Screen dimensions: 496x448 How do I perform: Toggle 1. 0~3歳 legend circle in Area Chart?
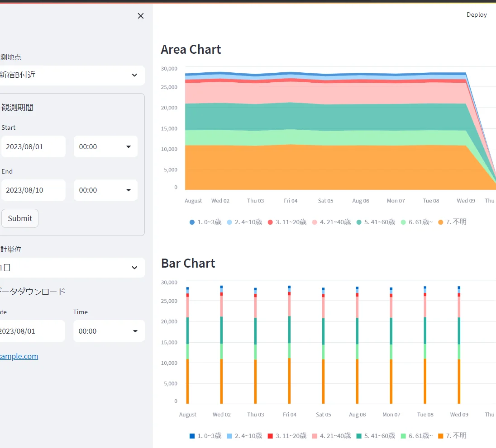coord(192,222)
